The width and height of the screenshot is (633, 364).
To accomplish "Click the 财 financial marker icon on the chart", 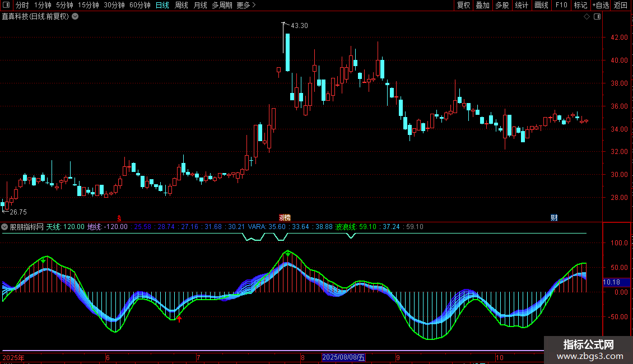I will (554, 217).
